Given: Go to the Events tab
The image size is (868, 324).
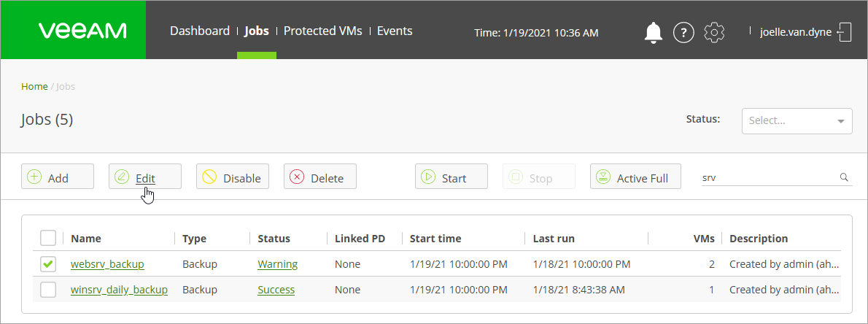Looking at the screenshot, I should coord(395,31).
